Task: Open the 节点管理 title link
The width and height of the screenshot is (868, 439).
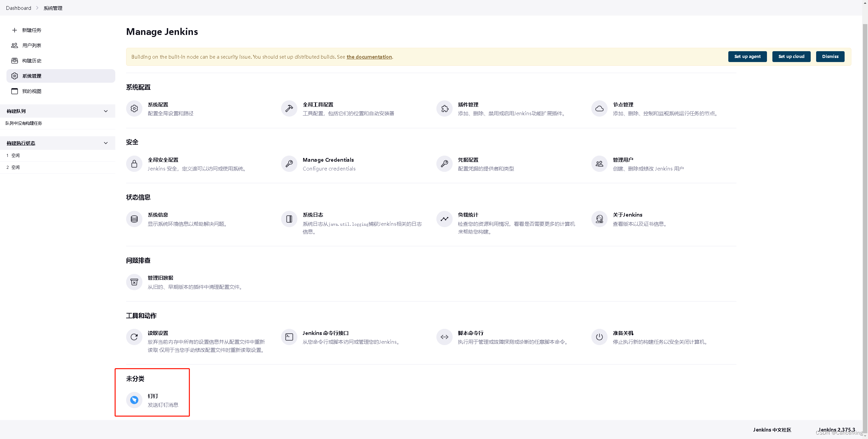Action: pos(623,105)
